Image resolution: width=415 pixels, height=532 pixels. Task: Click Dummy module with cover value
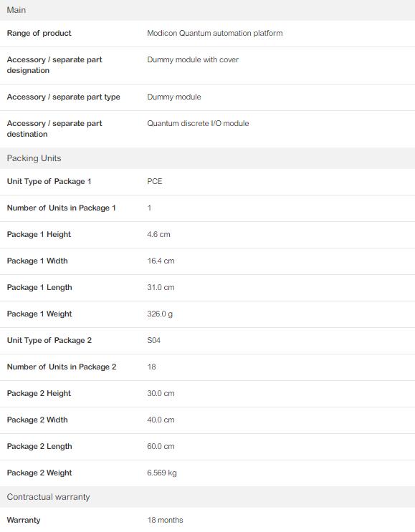(193, 59)
